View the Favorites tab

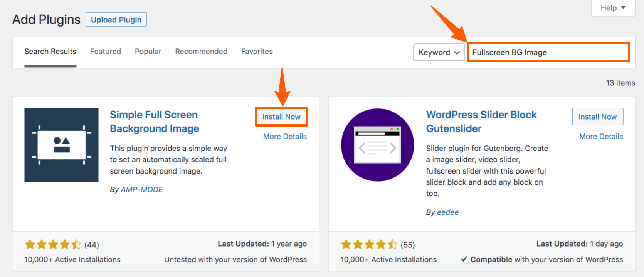(257, 51)
